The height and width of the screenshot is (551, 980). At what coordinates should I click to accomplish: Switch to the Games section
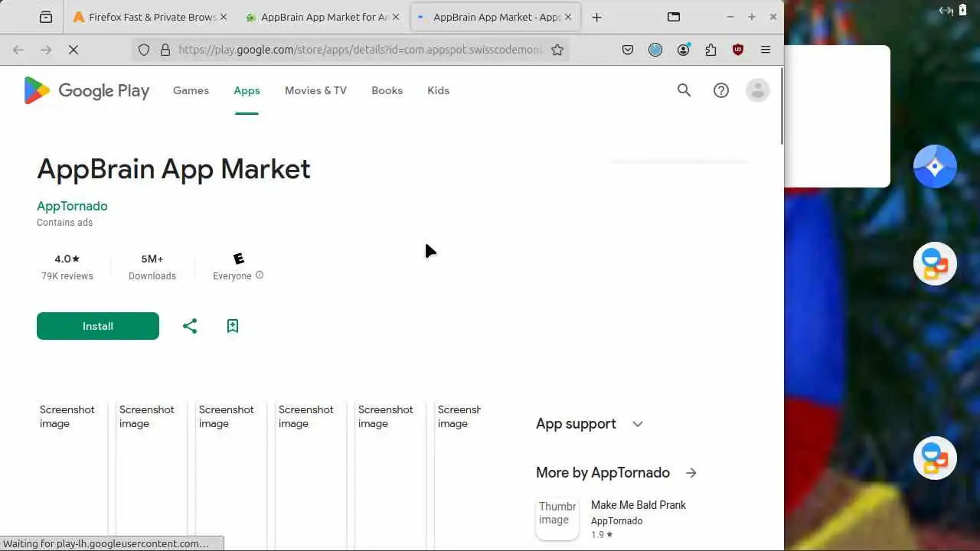pos(191,90)
